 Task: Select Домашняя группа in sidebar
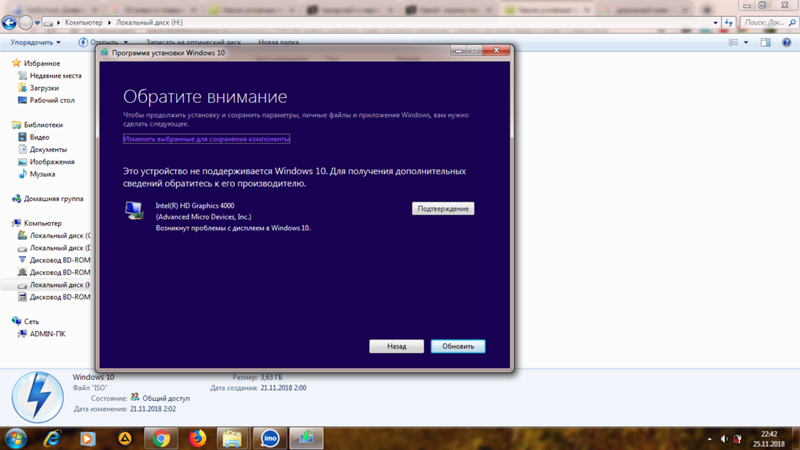47,198
